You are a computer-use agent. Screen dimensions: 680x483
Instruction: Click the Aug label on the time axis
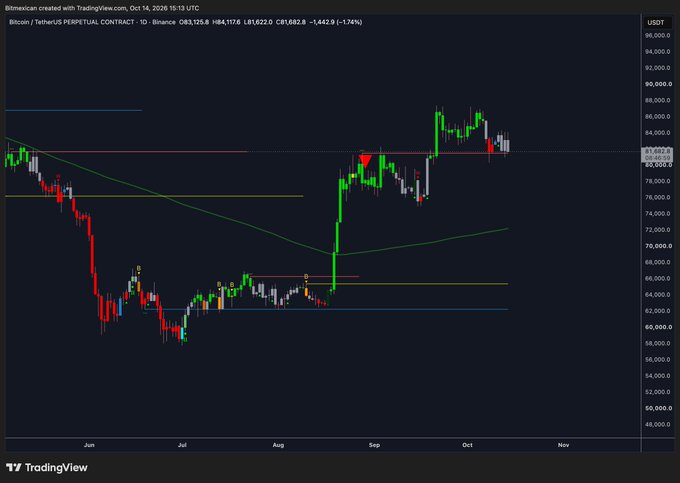(x=278, y=445)
